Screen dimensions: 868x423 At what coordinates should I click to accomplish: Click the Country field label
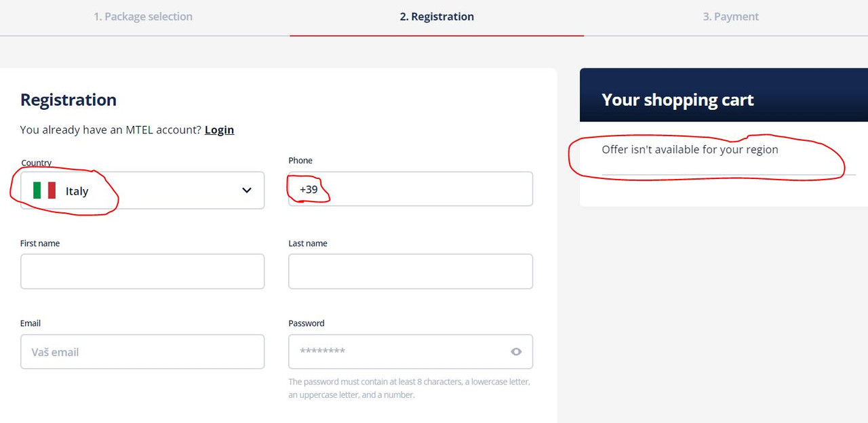(x=37, y=163)
